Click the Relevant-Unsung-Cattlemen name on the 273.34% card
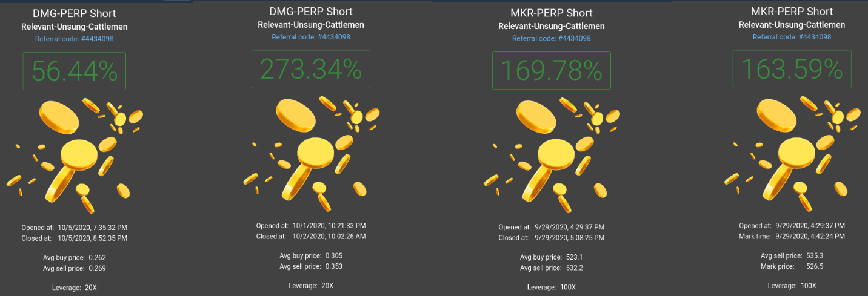The image size is (868, 296). point(311,25)
